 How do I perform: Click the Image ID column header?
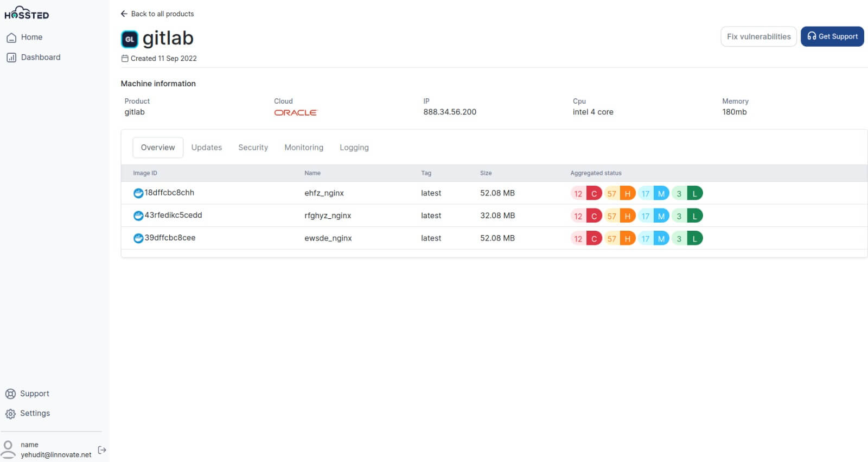coord(145,173)
